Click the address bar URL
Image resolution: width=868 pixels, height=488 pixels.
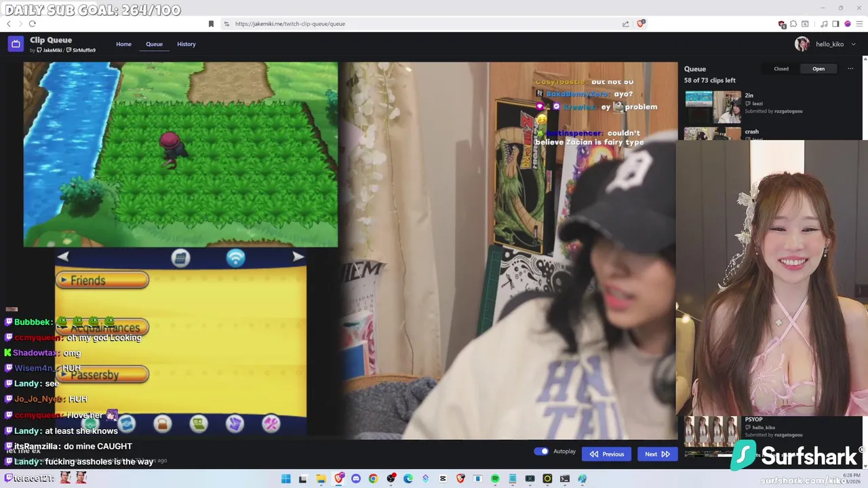coord(290,24)
